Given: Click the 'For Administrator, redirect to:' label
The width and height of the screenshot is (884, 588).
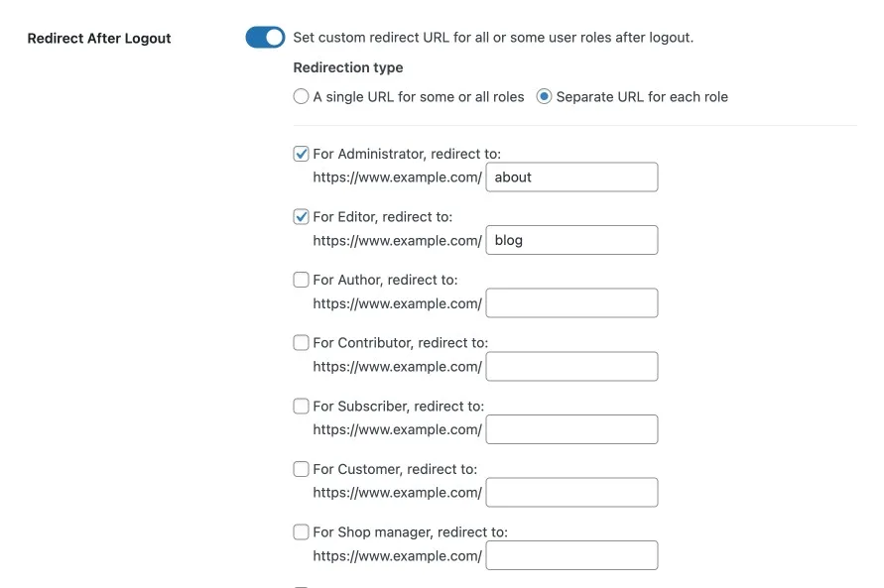Looking at the screenshot, I should click(x=407, y=154).
